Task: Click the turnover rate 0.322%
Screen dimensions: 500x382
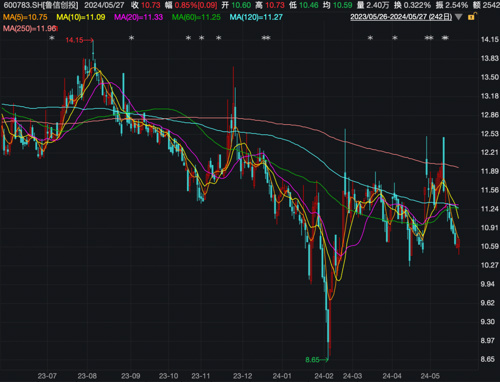Action: tap(417, 5)
